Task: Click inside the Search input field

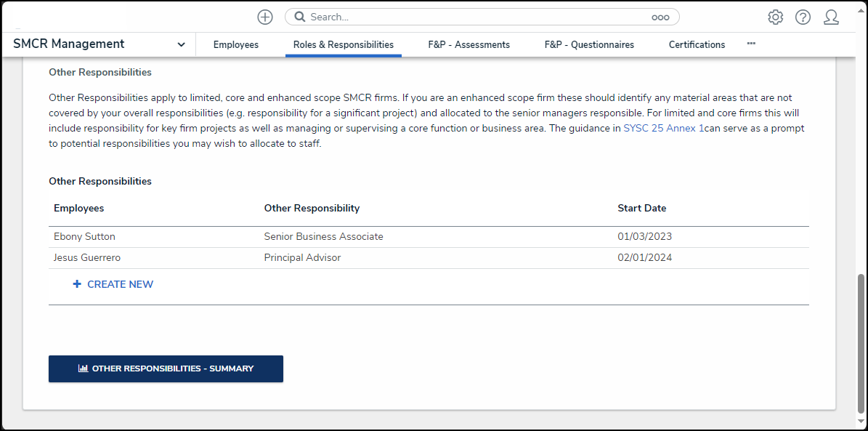Action: coord(472,17)
